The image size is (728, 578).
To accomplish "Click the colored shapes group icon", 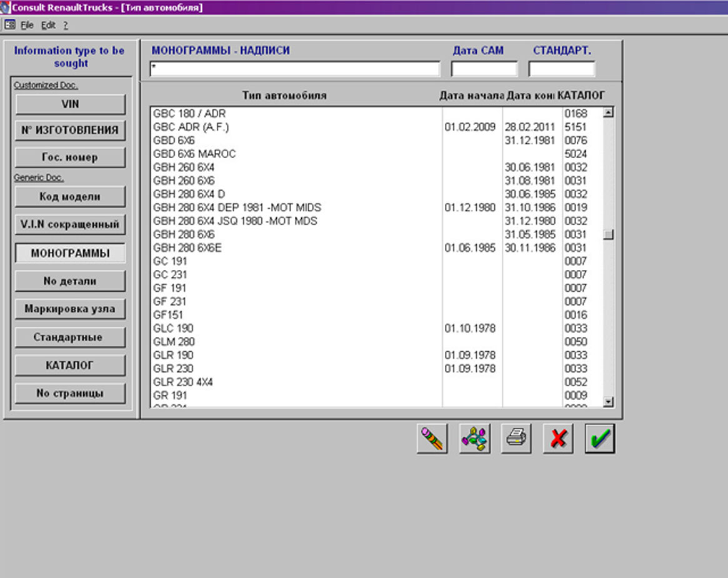I will click(474, 439).
